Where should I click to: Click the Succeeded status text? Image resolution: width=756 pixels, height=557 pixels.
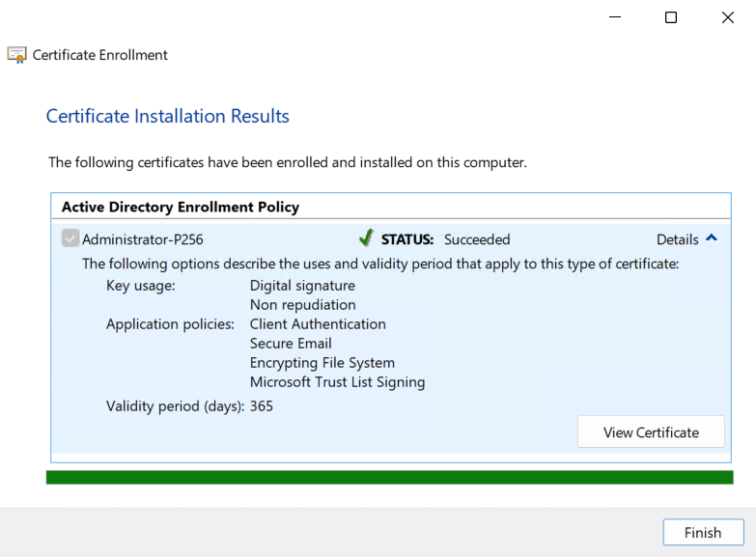coord(477,239)
